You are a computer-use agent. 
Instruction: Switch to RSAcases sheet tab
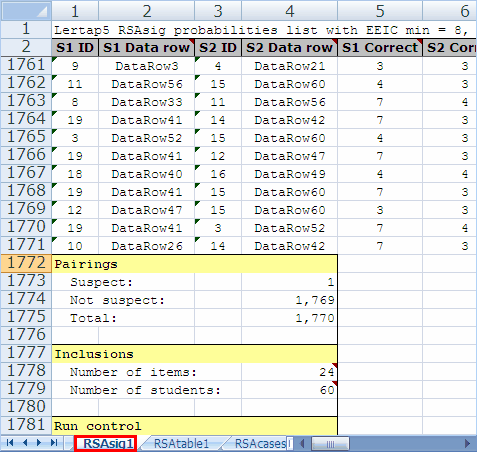click(x=259, y=444)
